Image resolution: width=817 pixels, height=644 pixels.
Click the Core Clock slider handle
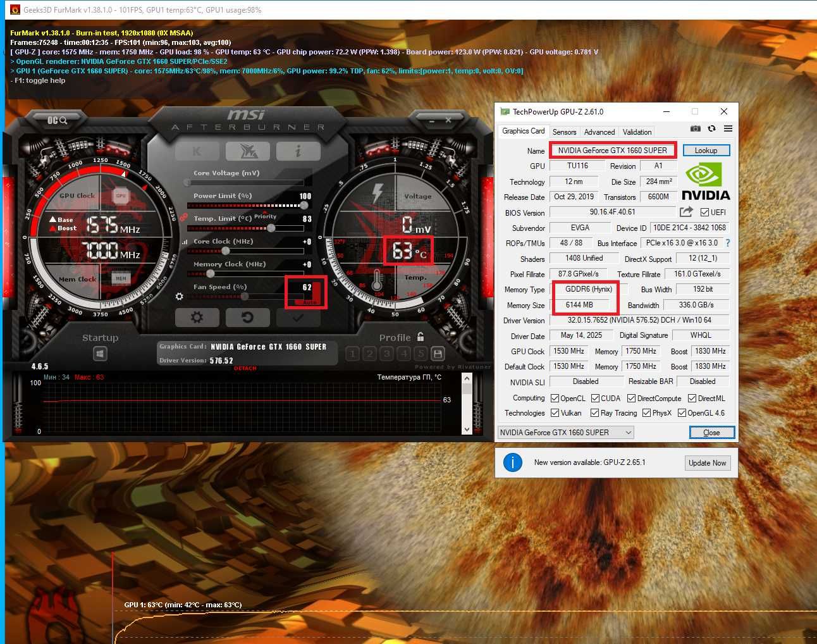click(226, 251)
